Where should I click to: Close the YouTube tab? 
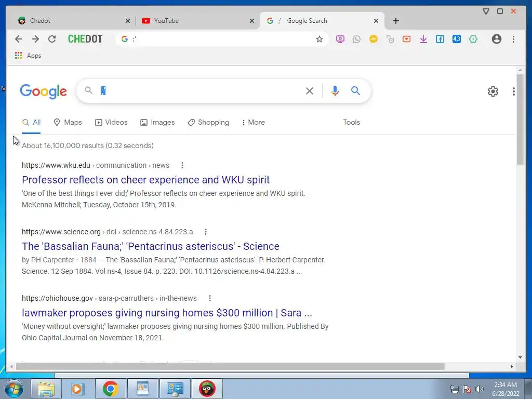tap(252, 21)
